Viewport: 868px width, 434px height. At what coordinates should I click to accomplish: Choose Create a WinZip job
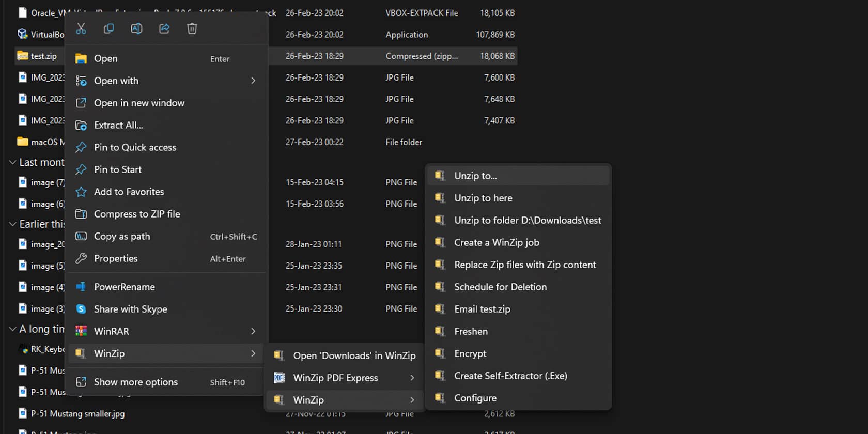518,242
